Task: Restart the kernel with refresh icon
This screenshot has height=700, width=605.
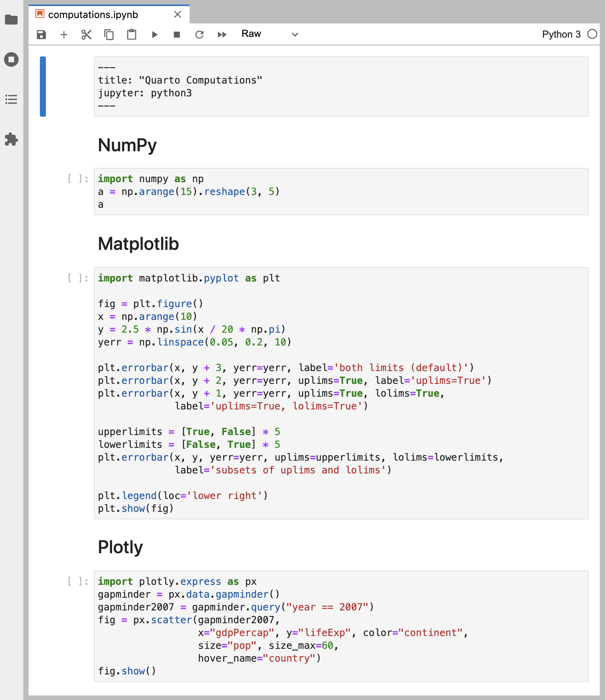Action: pyautogui.click(x=199, y=34)
